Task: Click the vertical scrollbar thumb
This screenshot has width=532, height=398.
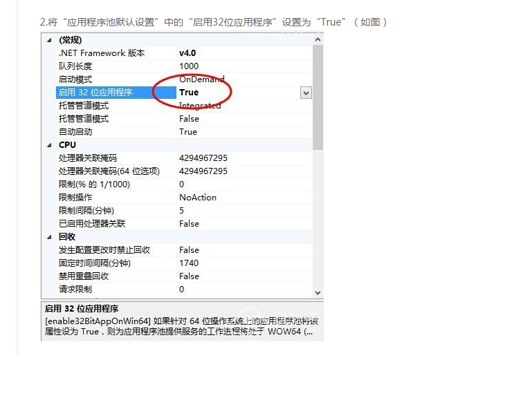Action: click(x=318, y=97)
